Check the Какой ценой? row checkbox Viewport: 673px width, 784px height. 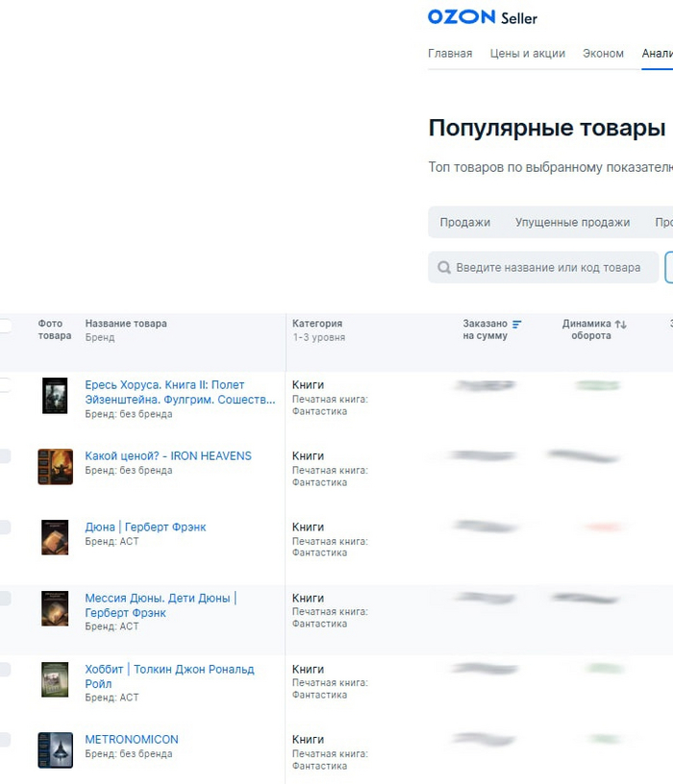pyautogui.click(x=5, y=456)
